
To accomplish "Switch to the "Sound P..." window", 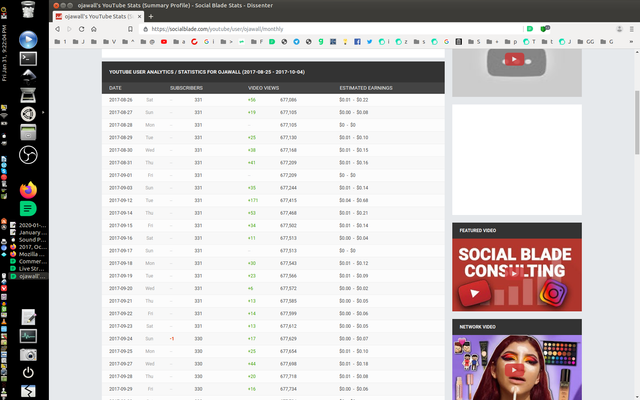I will coord(29,240).
